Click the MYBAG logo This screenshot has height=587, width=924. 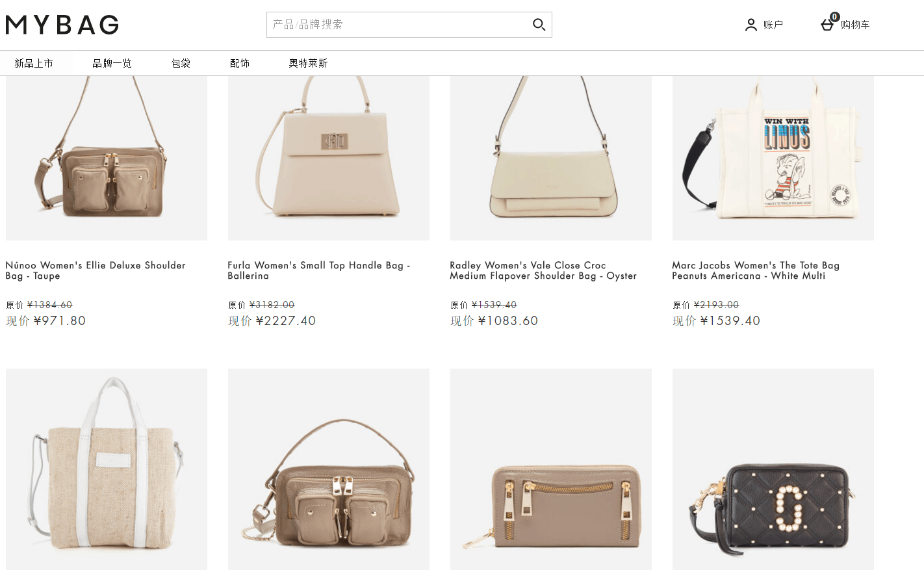tap(62, 25)
